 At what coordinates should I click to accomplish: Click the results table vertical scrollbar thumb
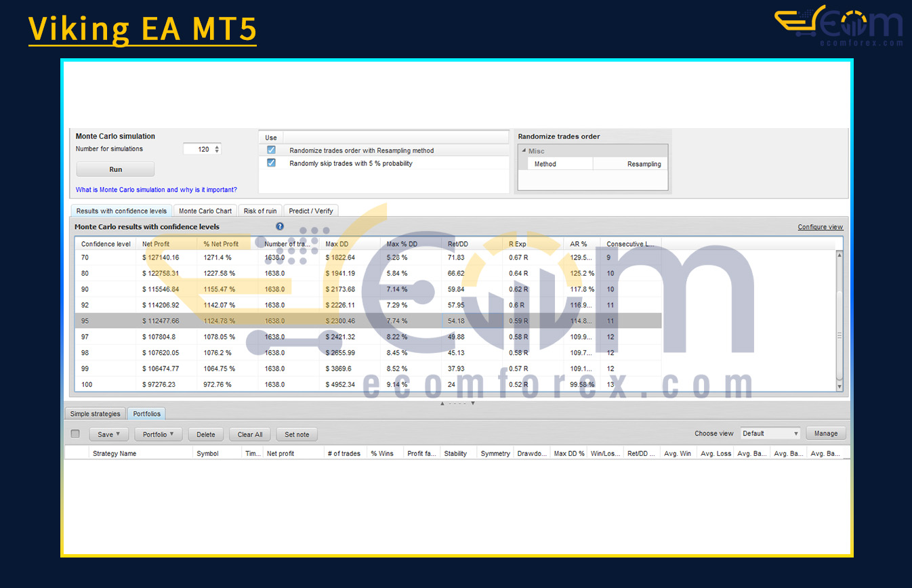coord(840,335)
